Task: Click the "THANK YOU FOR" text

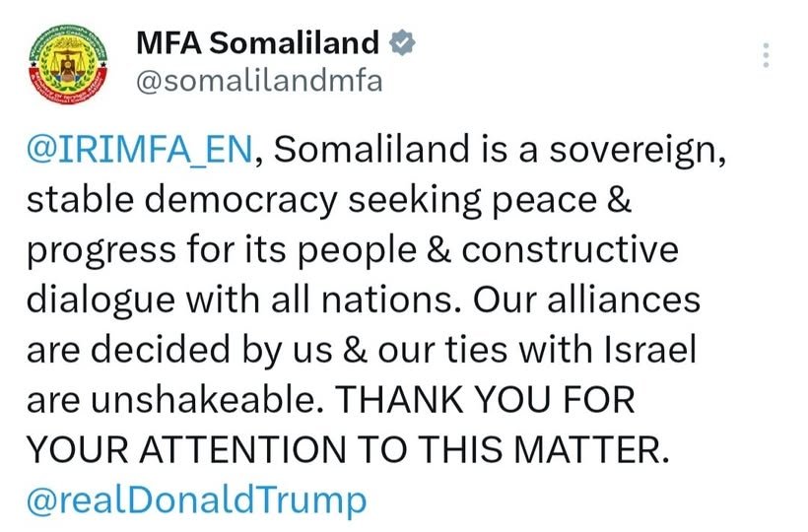Action: point(486,399)
